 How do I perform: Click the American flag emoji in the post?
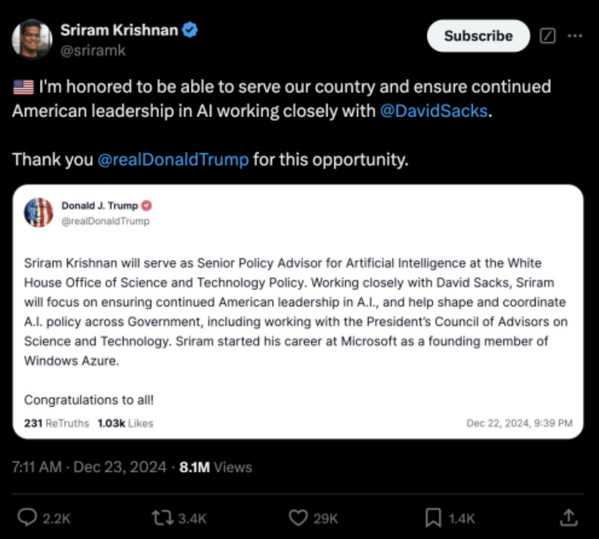24,87
